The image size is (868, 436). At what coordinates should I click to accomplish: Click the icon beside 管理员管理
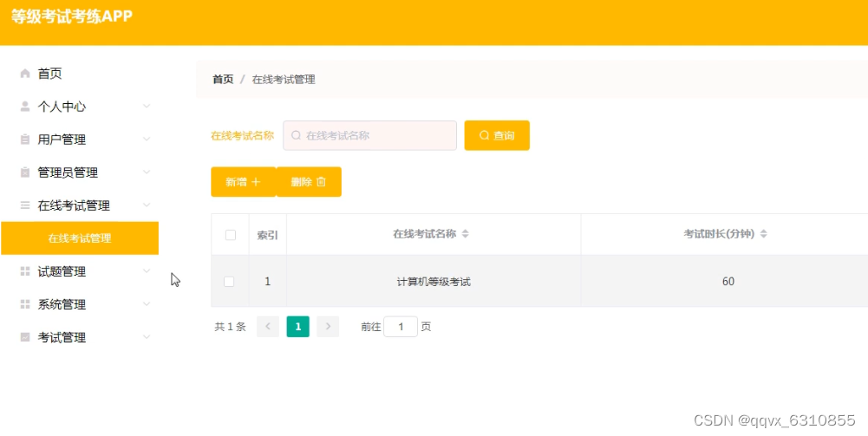tap(25, 172)
